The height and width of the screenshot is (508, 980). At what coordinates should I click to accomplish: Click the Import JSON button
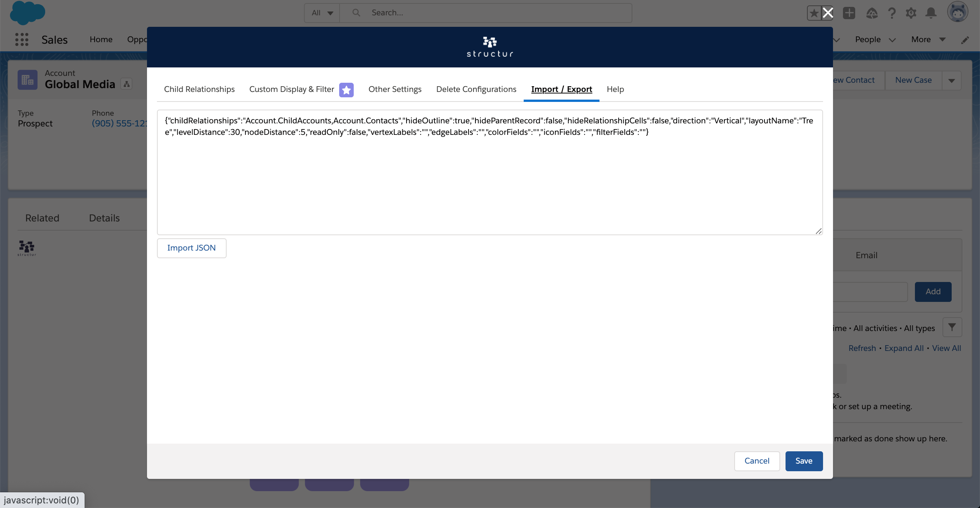pos(192,247)
